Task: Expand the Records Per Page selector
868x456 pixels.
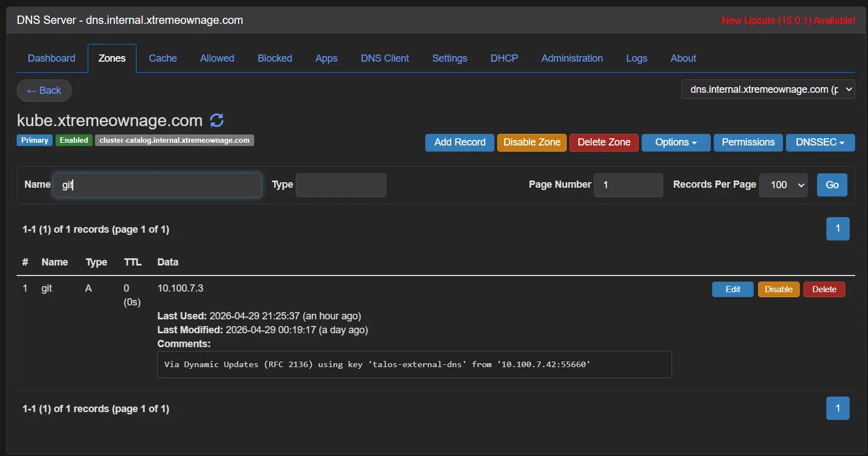Action: click(783, 185)
